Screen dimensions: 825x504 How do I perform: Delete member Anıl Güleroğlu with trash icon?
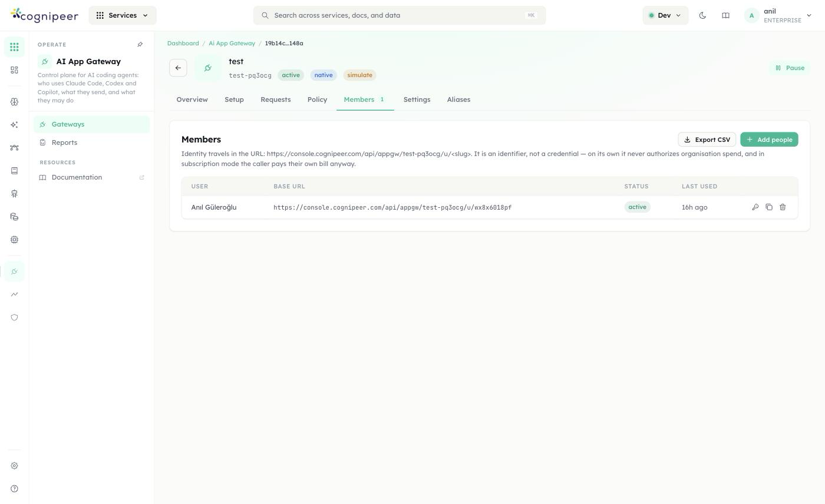(x=783, y=207)
